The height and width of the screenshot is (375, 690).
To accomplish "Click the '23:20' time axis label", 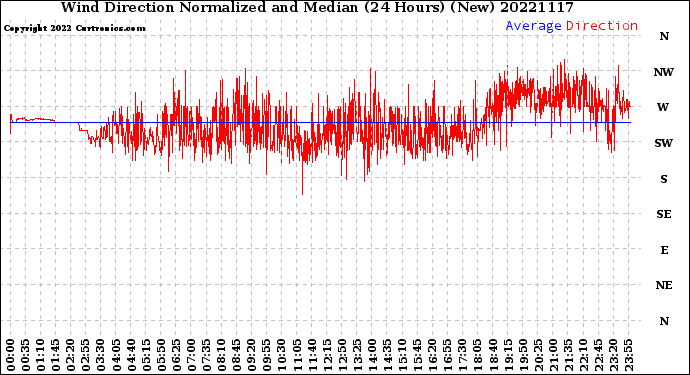I will coord(613,355).
